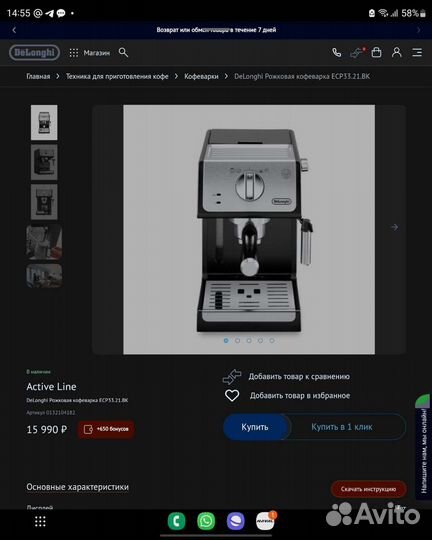
Task: Click the left arrow on promo banner
Action: tap(14, 30)
